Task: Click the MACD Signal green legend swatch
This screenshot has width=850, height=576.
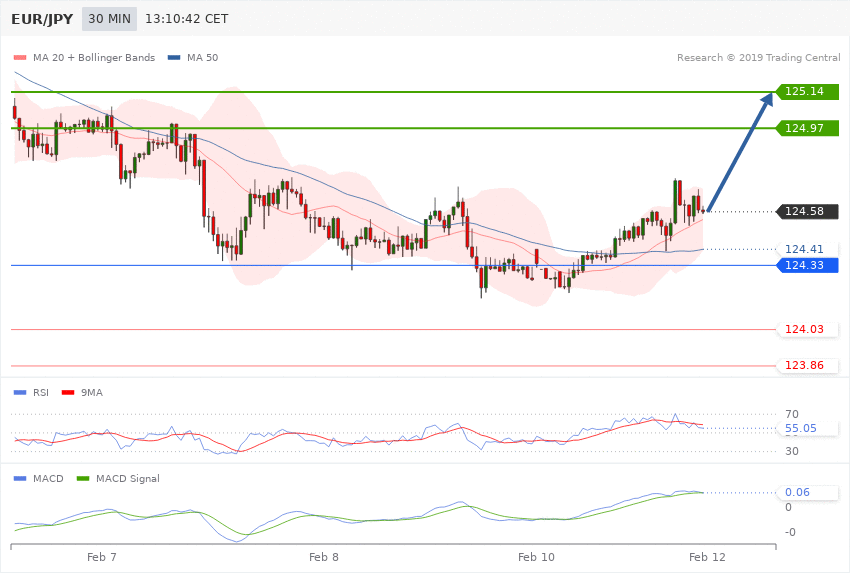Action: (83, 478)
